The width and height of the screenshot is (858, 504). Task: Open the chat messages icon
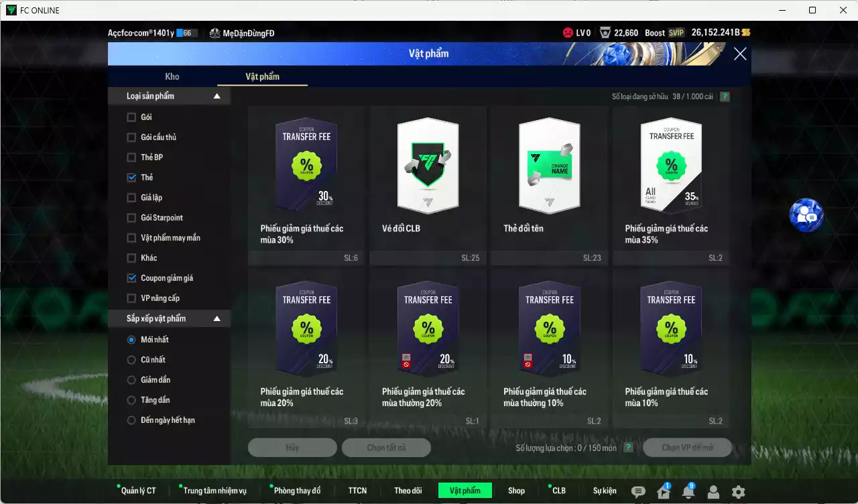pyautogui.click(x=638, y=492)
